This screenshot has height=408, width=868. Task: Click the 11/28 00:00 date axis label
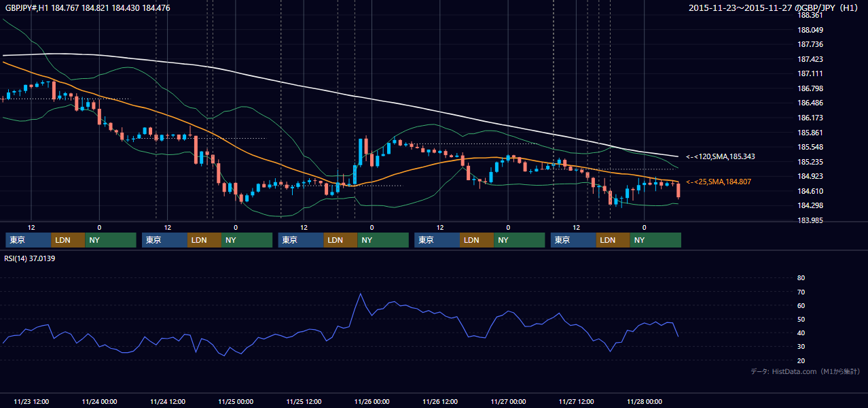click(645, 401)
